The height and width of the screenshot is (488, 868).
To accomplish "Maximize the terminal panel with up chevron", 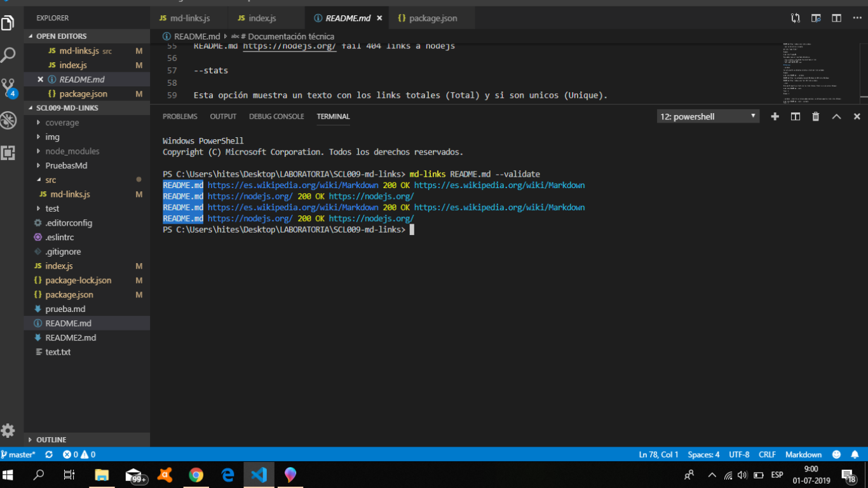I will pyautogui.click(x=836, y=116).
